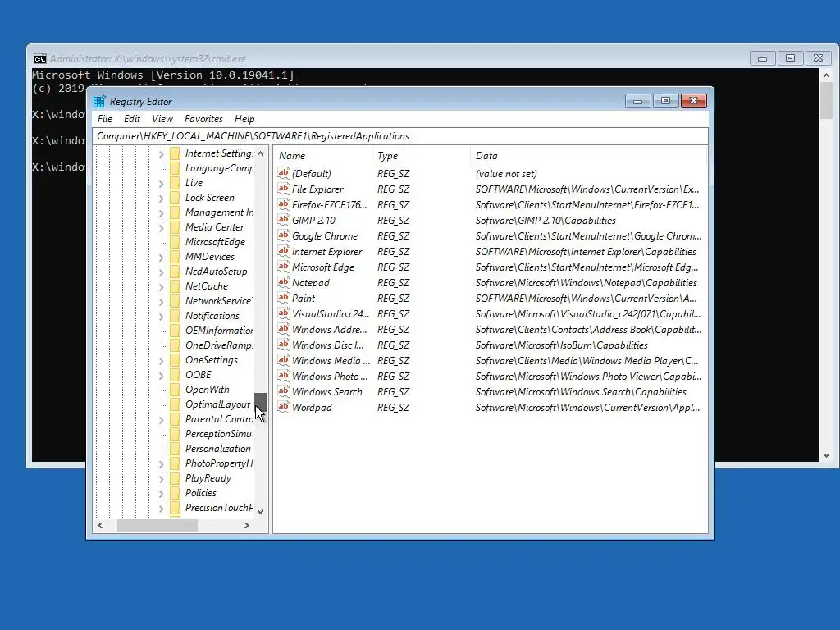The width and height of the screenshot is (840, 630).
Task: Click tree pane scroll-down arrow
Action: (260, 512)
